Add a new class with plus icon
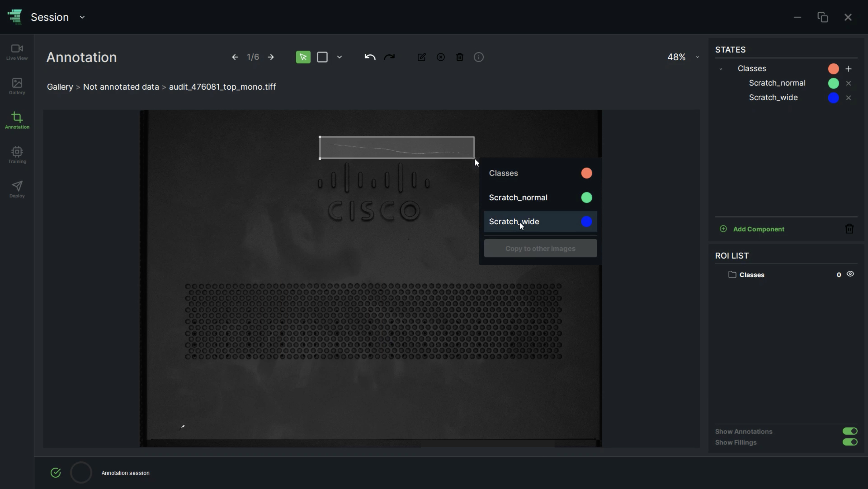Viewport: 868px width, 489px height. click(x=848, y=69)
